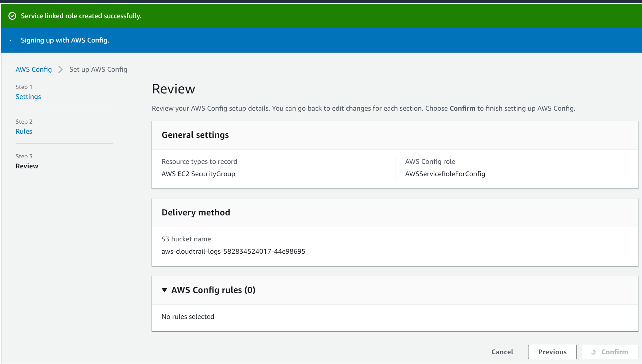642x364 pixels.
Task: Click the loading dot in blue banner
Action: [x=11, y=40]
